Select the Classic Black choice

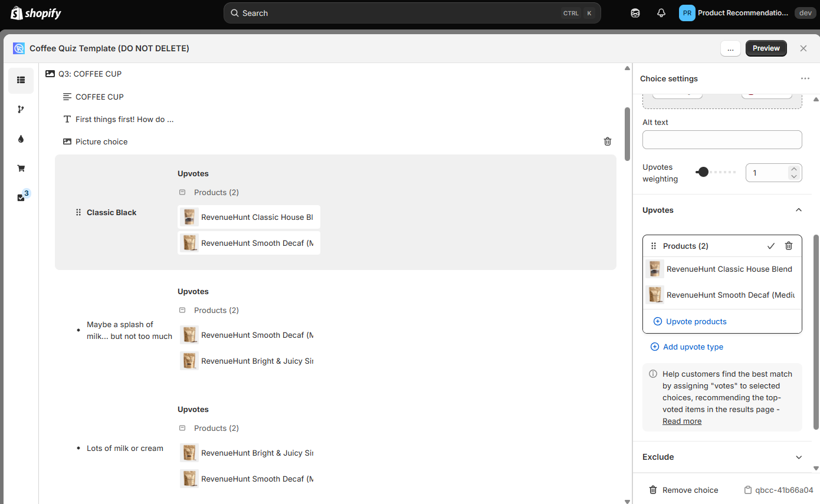tap(111, 212)
